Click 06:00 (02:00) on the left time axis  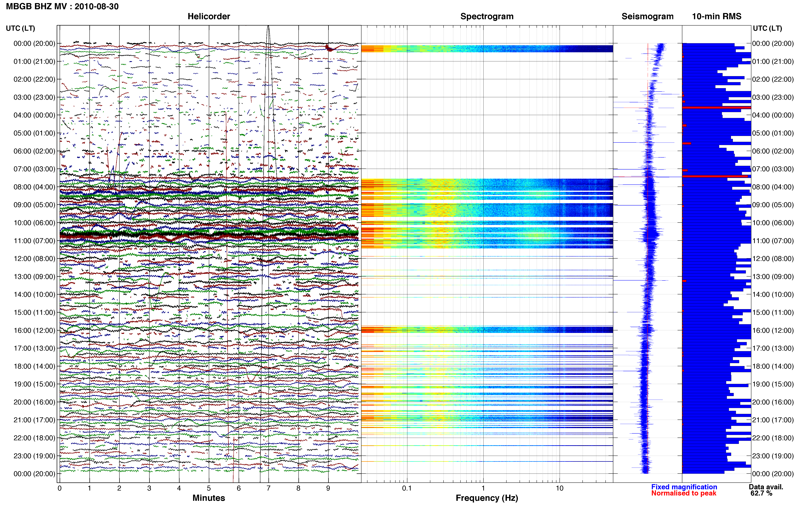[x=34, y=151]
